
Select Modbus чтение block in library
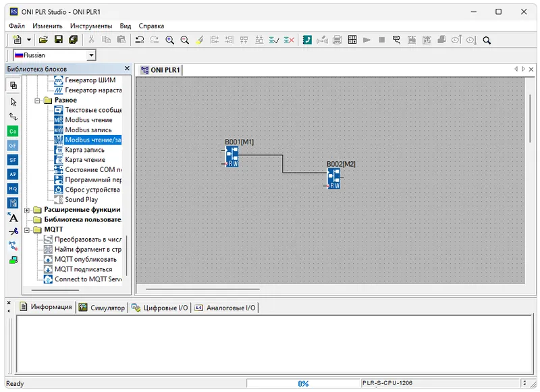pos(88,120)
